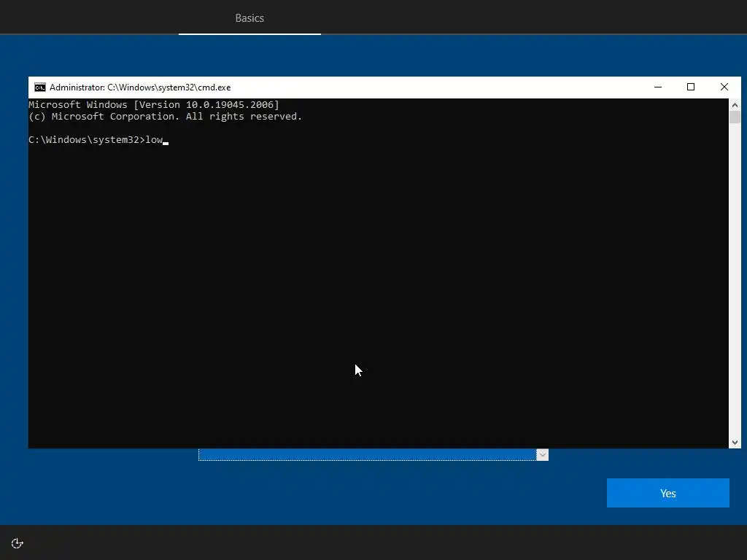Click the Microsoft Windows version line
Image resolution: width=747 pixels, height=560 pixels.
click(x=154, y=105)
